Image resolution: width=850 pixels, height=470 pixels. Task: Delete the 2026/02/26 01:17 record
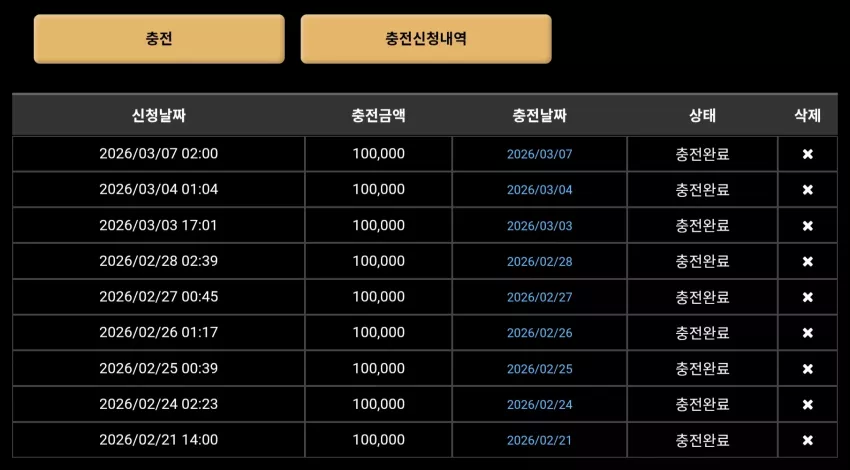click(808, 333)
